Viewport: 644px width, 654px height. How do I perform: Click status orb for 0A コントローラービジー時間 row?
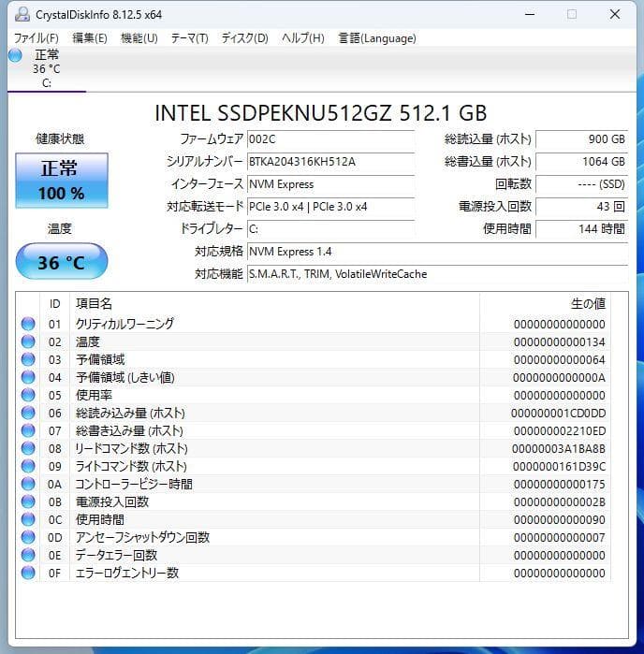point(28,484)
